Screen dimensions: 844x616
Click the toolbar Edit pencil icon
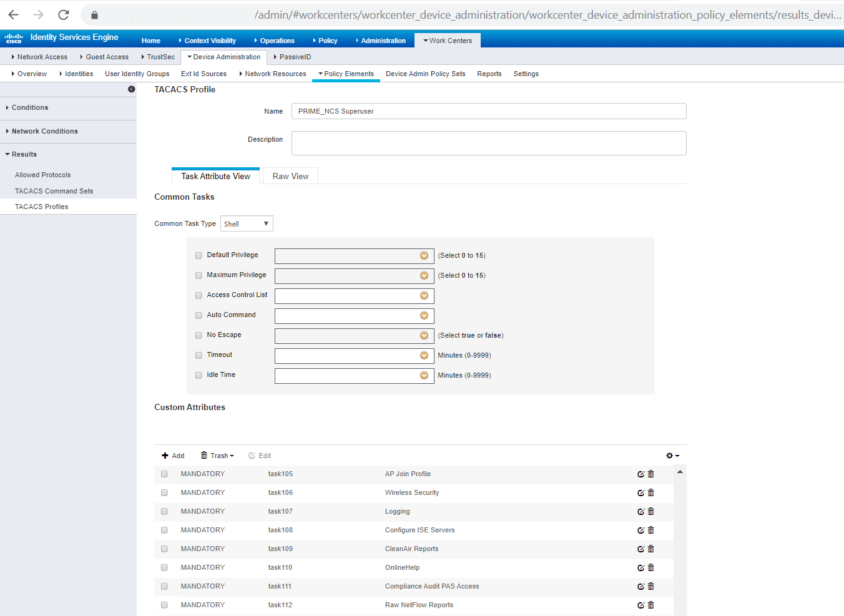[x=259, y=456]
